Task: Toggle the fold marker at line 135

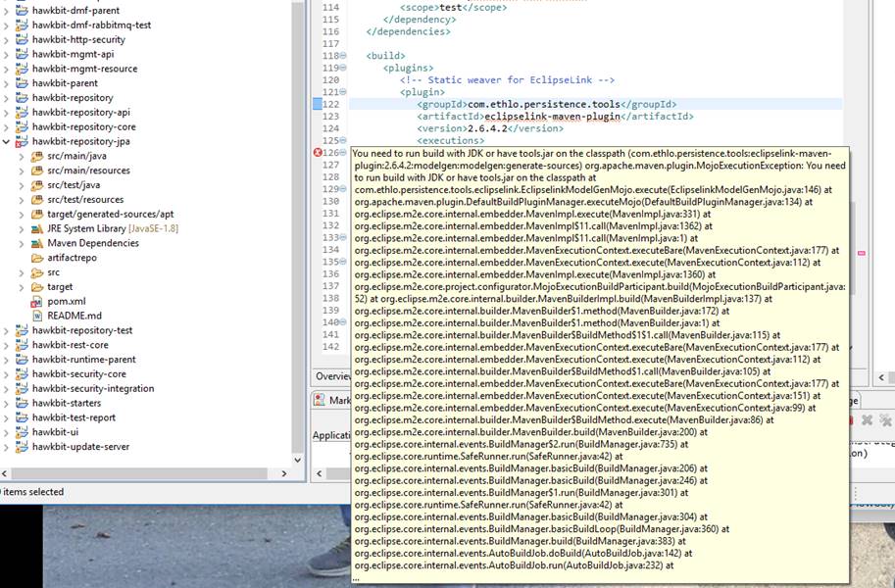Action: click(x=343, y=262)
